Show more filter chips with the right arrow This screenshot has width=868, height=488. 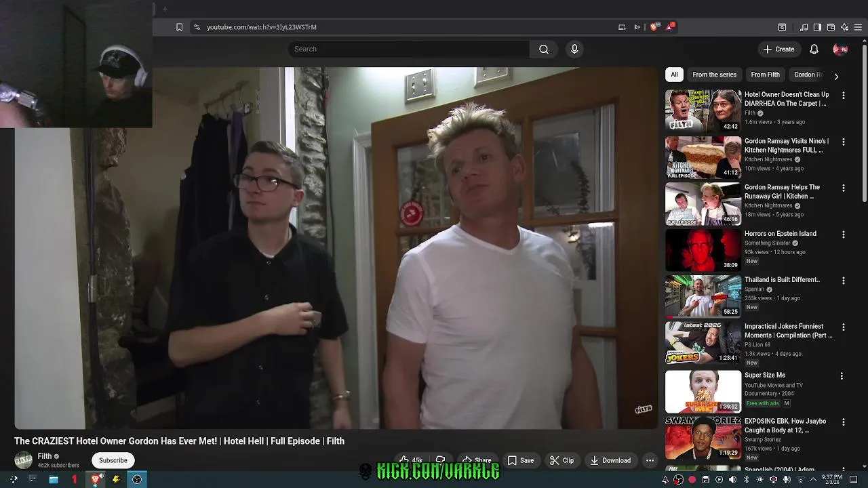click(x=836, y=77)
